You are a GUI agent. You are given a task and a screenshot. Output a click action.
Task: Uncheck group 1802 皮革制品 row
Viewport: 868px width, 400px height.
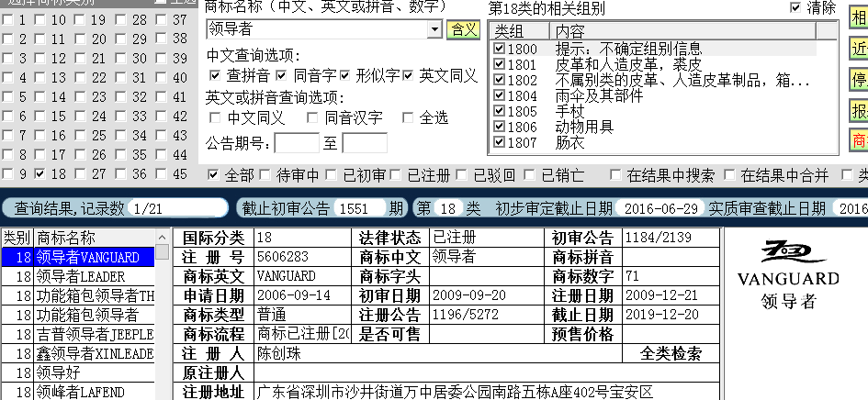(x=500, y=80)
